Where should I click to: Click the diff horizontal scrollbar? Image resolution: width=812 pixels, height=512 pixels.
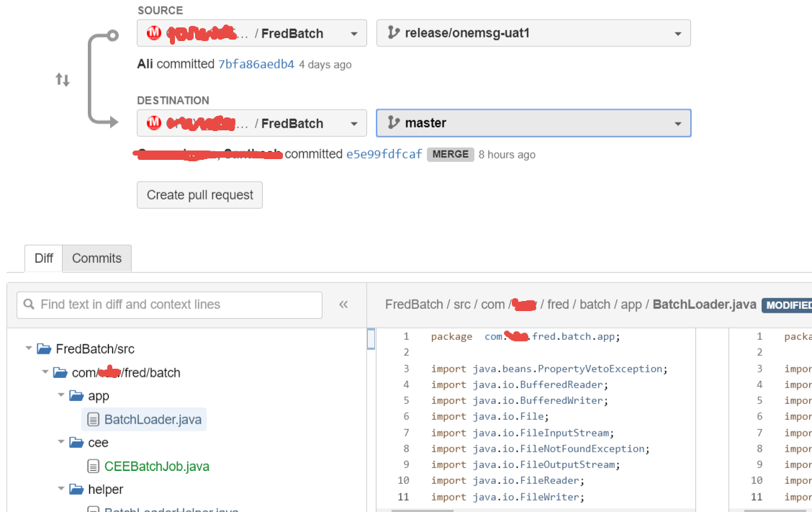422,511
